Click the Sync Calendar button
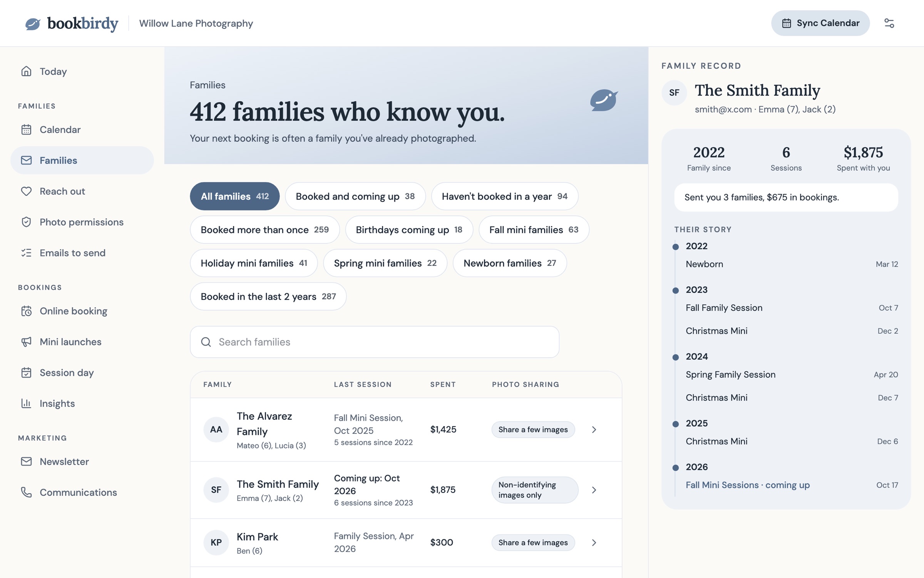 820,23
